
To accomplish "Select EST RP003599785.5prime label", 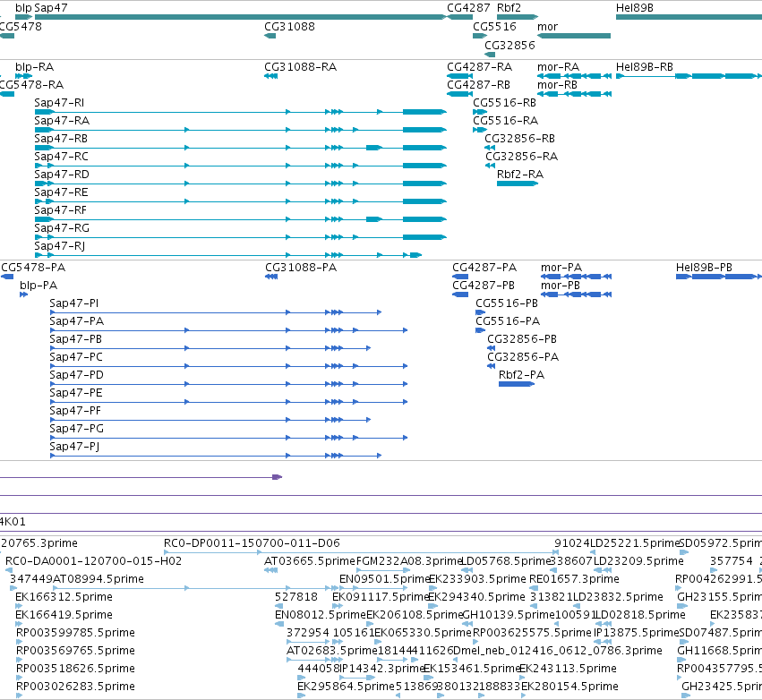I will pyautogui.click(x=75, y=633).
